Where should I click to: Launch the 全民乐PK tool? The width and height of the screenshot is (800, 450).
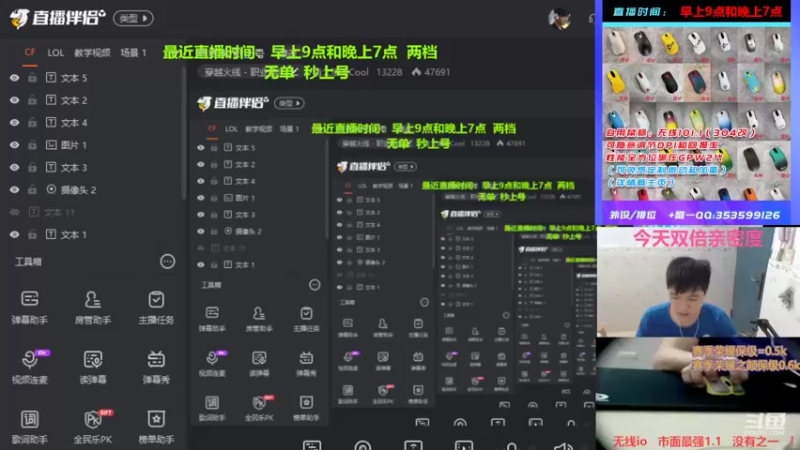(x=93, y=427)
